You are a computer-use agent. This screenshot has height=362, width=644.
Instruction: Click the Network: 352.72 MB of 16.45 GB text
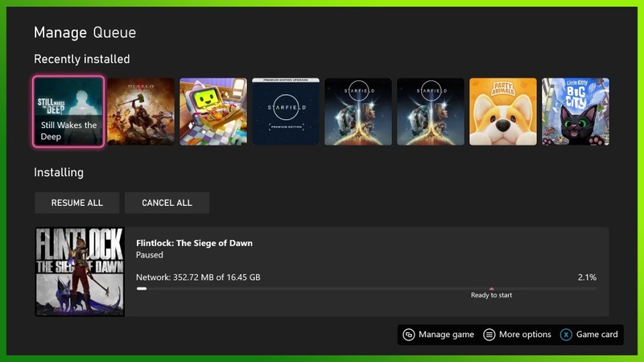click(198, 278)
